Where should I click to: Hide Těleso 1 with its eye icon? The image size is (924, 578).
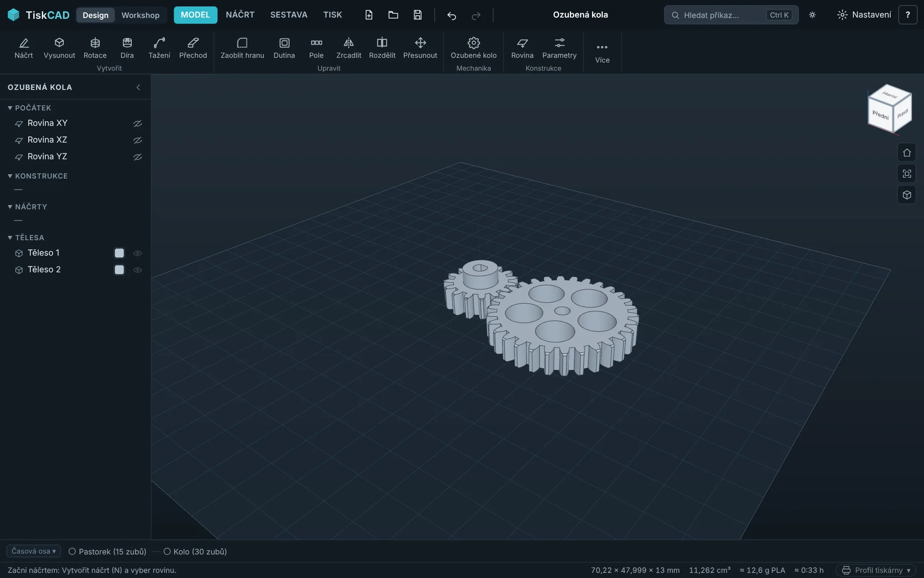click(x=137, y=253)
